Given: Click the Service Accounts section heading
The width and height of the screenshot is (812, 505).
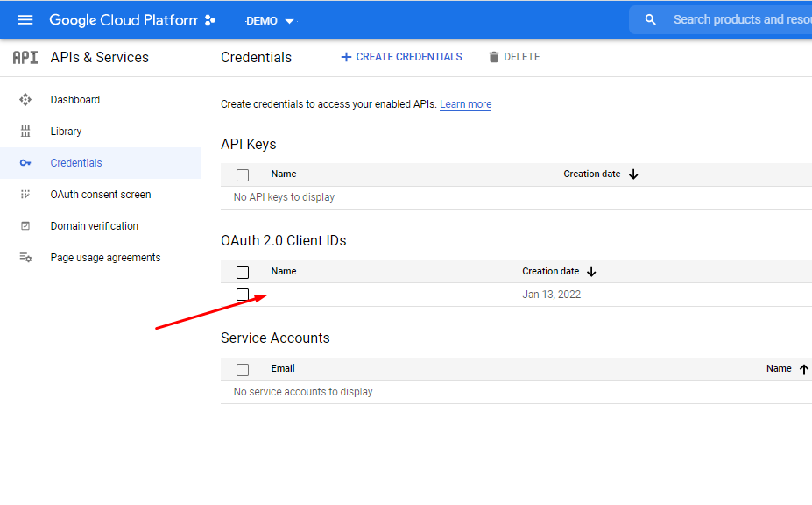Looking at the screenshot, I should coord(275,338).
